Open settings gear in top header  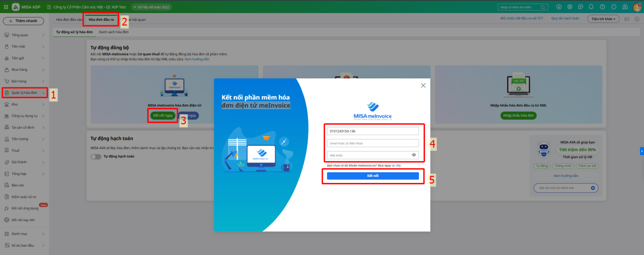[x=570, y=7]
